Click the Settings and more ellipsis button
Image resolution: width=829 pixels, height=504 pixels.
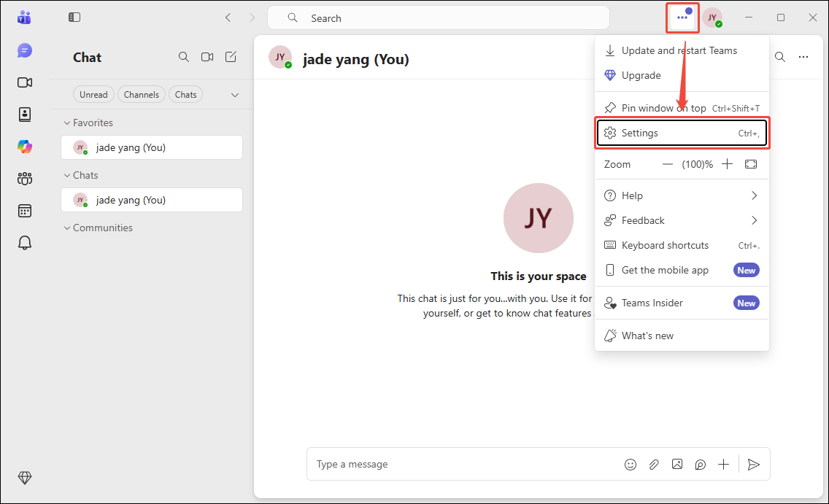682,18
